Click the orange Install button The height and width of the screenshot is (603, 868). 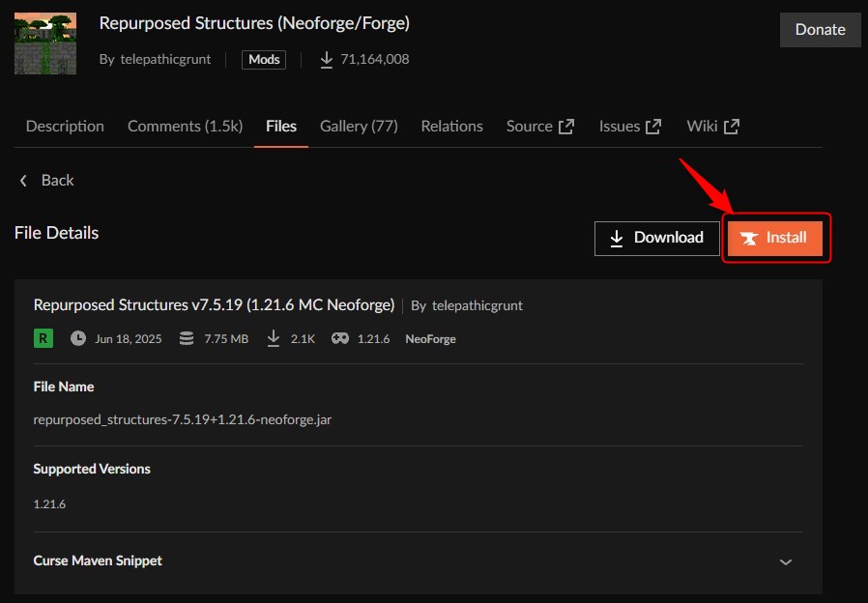775,239
